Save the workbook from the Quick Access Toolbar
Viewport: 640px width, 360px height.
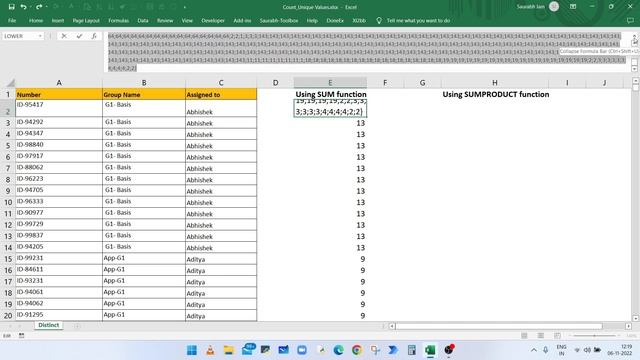[x=11, y=7]
